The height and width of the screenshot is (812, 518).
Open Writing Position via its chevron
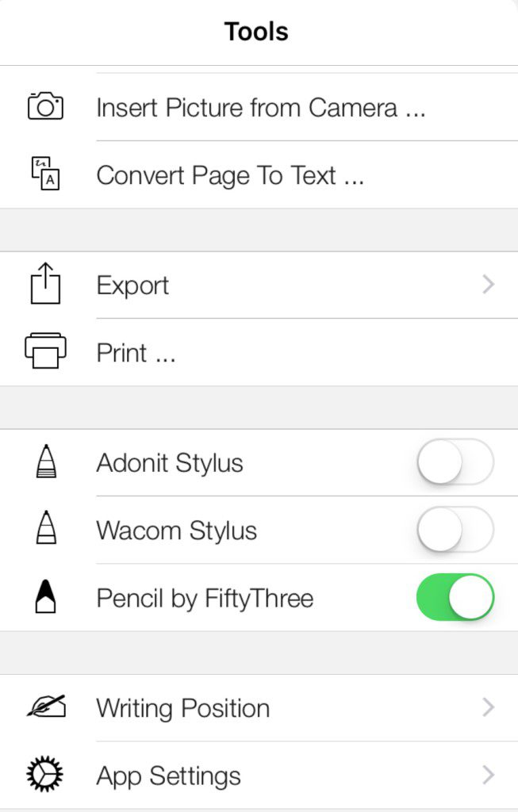(x=488, y=707)
